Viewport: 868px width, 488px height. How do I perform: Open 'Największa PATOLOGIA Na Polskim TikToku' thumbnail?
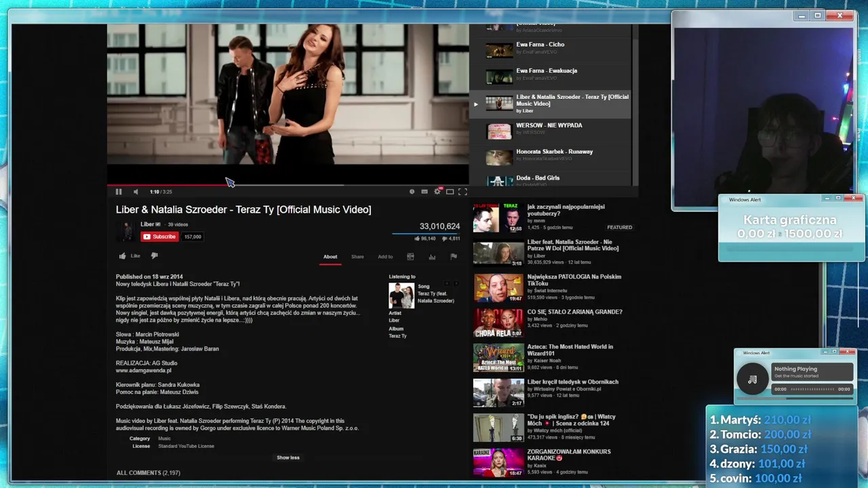[x=498, y=288]
